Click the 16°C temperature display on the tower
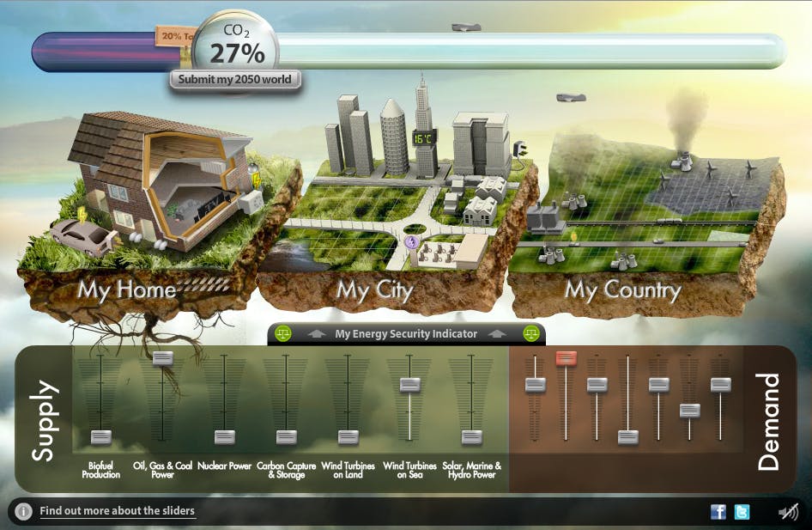 424,138
